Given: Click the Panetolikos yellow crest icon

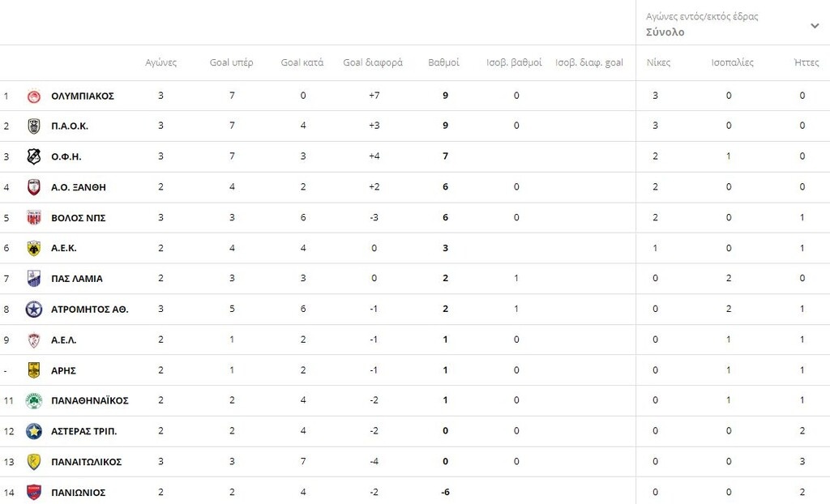Looking at the screenshot, I should click(x=34, y=462).
